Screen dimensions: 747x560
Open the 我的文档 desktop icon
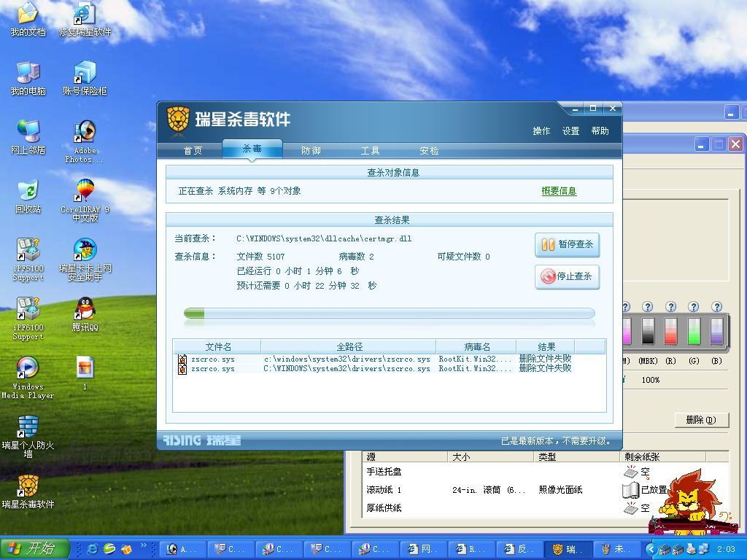click(28, 19)
